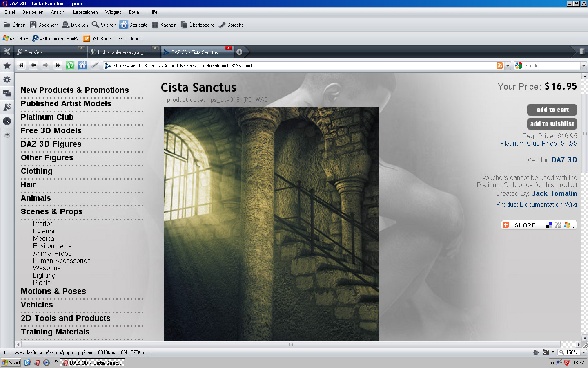The width and height of the screenshot is (588, 368).
Task: Click the horizontal scrollbar right arrow
Action: (579, 344)
